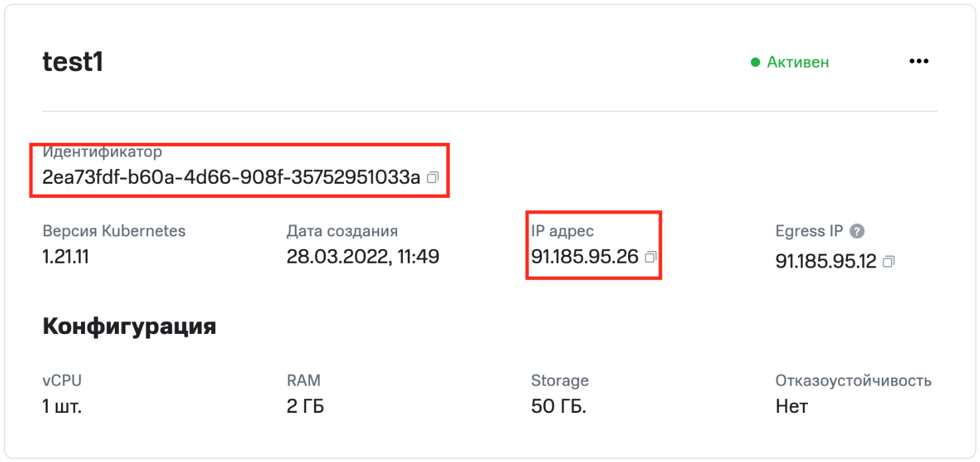Image resolution: width=980 pixels, height=462 pixels.
Task: Click the test1 cluster name
Action: (72, 62)
